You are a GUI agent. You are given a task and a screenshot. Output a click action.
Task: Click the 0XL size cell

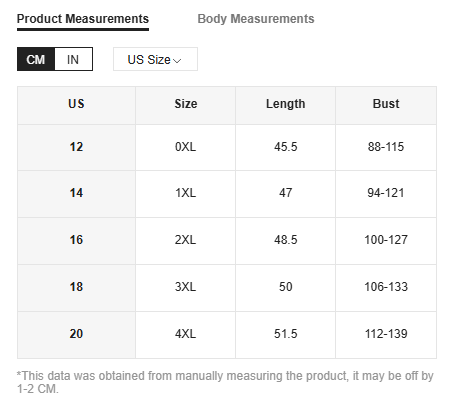click(186, 147)
